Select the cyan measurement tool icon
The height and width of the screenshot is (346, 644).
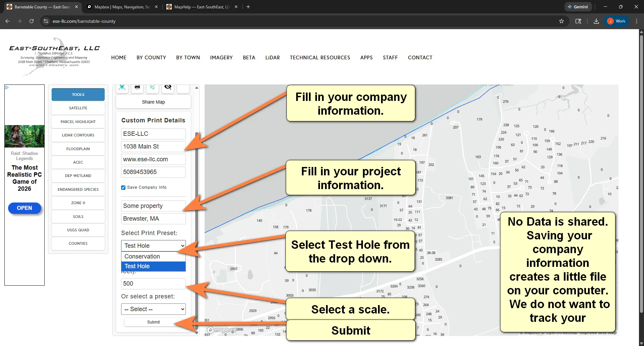[152, 88]
